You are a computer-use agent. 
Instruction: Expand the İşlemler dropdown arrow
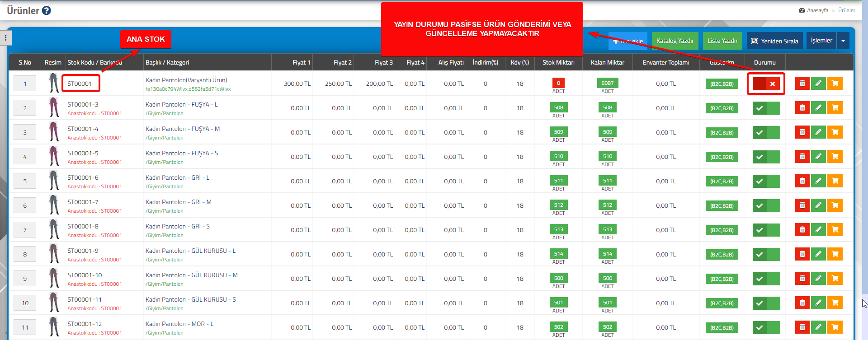click(x=843, y=41)
